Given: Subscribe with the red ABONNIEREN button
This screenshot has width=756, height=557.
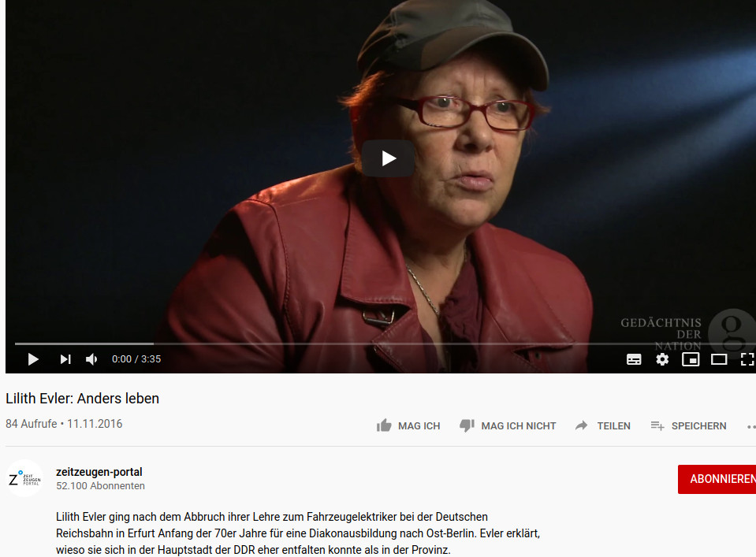Looking at the screenshot, I should (717, 479).
